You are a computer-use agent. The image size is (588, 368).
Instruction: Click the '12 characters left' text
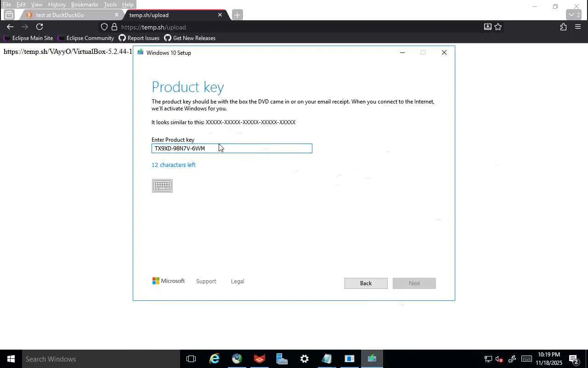(x=174, y=165)
